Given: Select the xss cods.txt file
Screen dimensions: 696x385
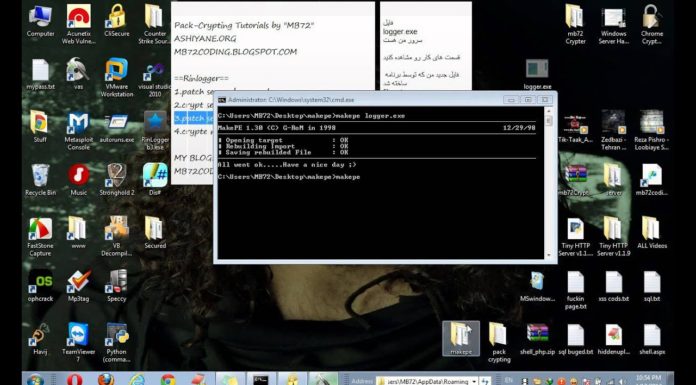Looking at the screenshot, I should tap(613, 286).
